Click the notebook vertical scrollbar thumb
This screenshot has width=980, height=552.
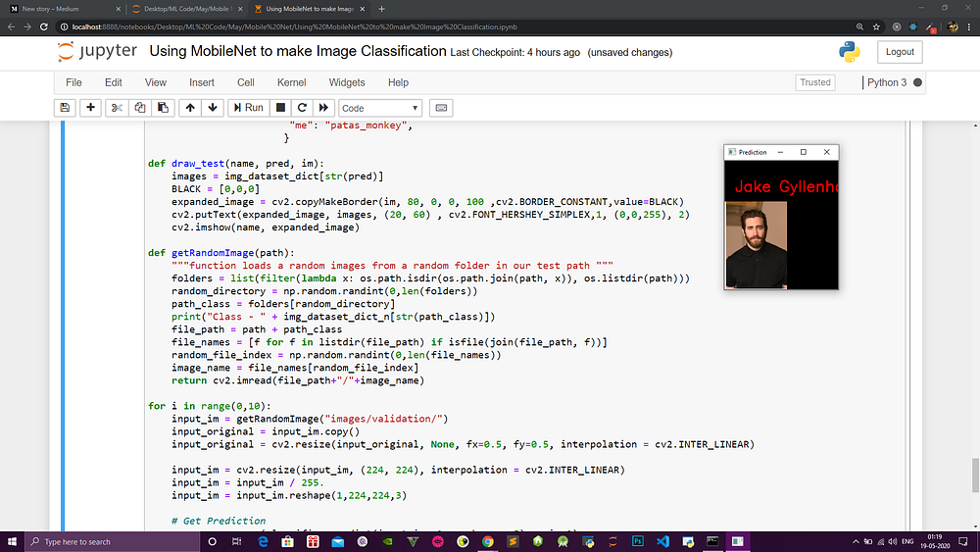pyautogui.click(x=975, y=476)
